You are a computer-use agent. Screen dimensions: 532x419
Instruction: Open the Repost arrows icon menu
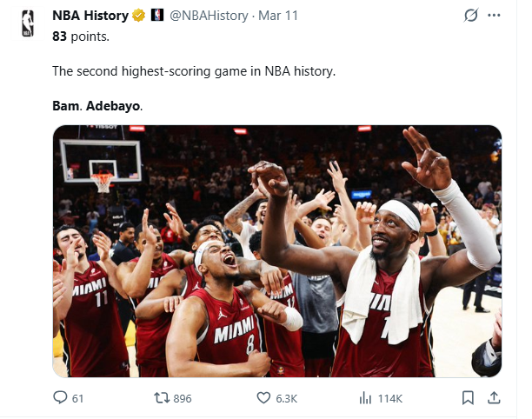click(x=161, y=398)
